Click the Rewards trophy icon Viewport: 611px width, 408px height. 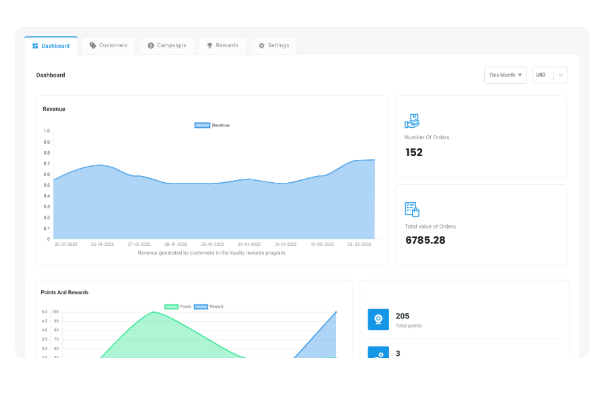point(210,46)
